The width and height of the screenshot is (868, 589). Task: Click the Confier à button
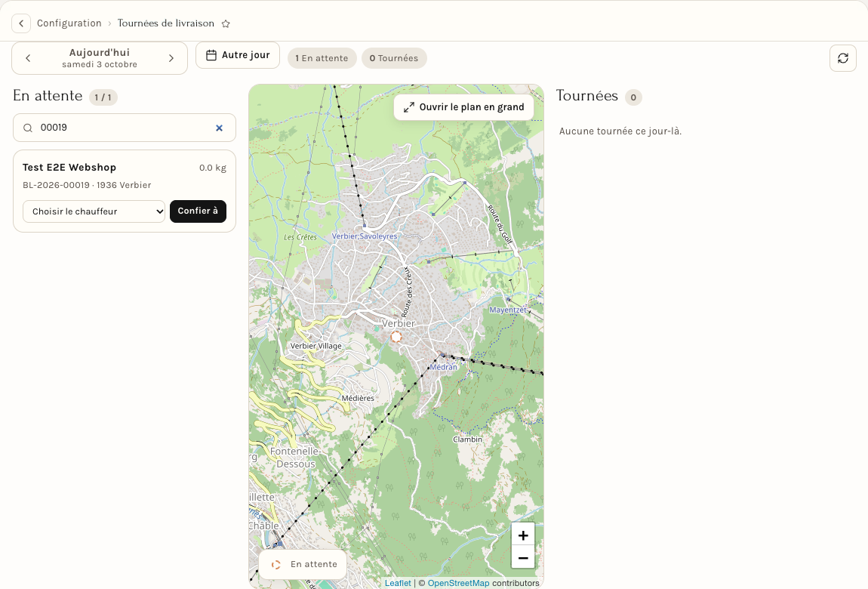click(198, 211)
